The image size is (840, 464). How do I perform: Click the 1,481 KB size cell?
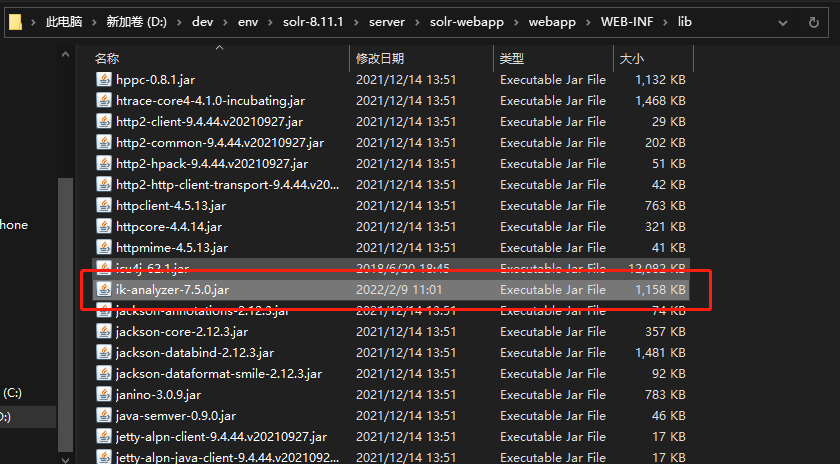pos(660,353)
